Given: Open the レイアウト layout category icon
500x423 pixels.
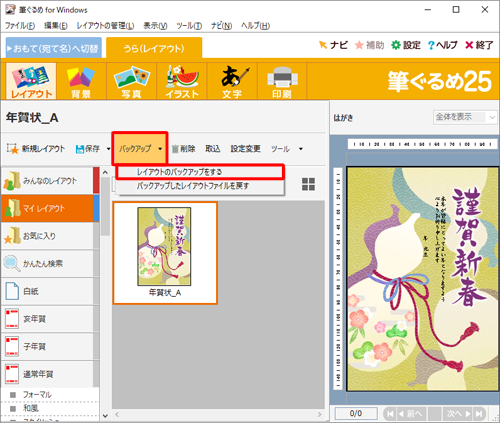Looking at the screenshot, I should point(31,81).
